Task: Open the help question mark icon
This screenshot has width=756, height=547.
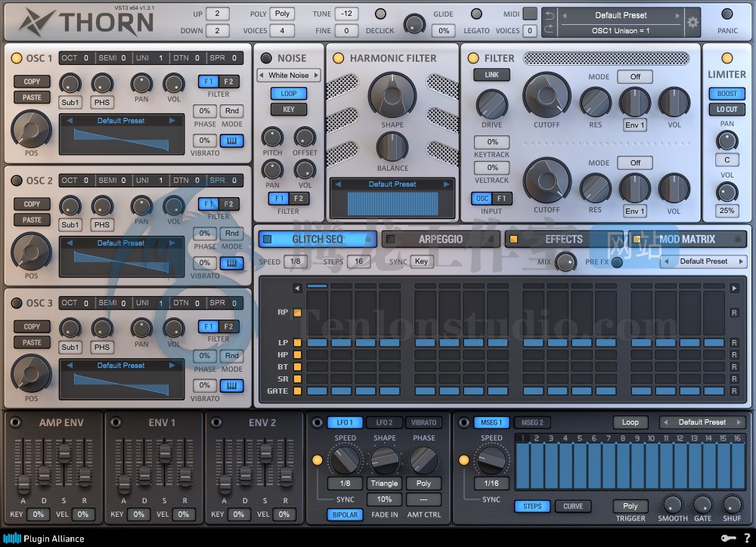Action: coord(747,538)
